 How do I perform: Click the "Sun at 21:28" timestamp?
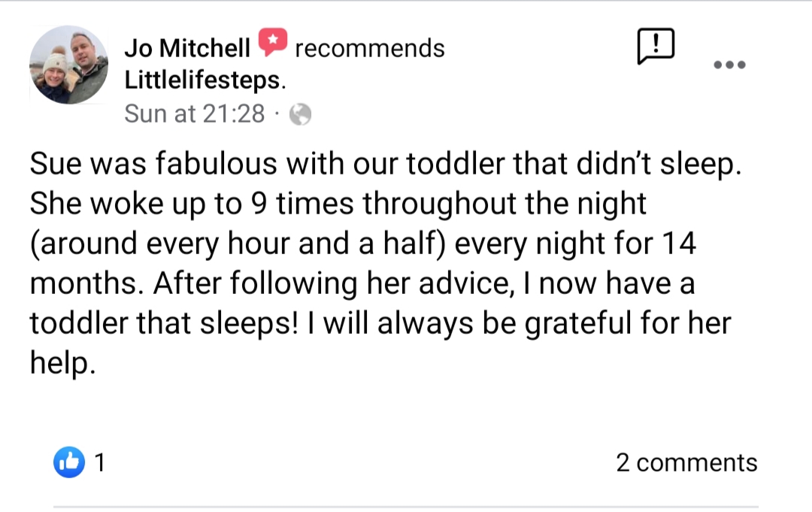194,114
